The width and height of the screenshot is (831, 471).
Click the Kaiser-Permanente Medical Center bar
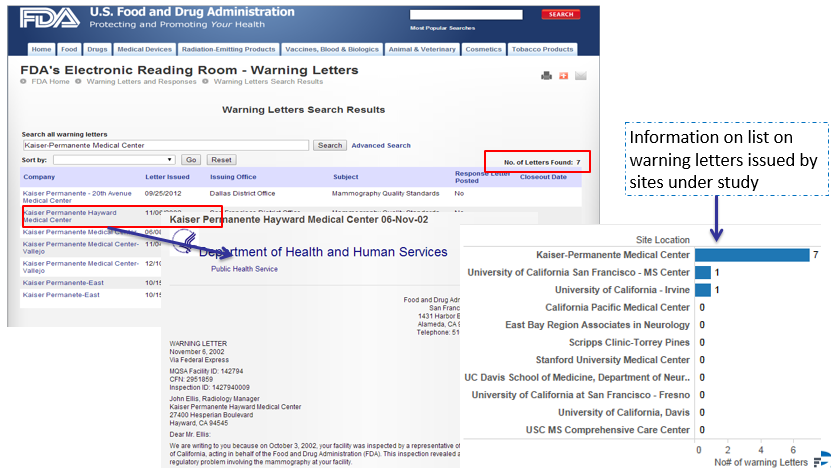coord(752,255)
